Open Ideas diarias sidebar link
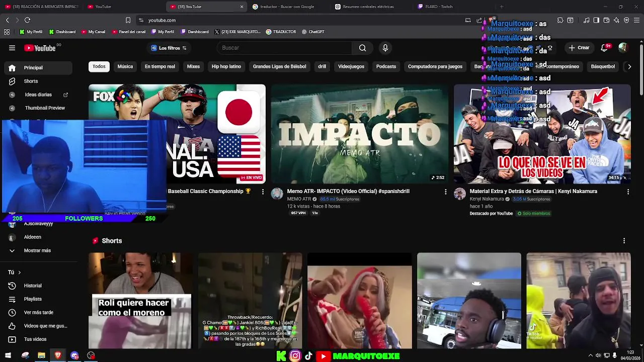The width and height of the screenshot is (644, 362). coord(38,95)
